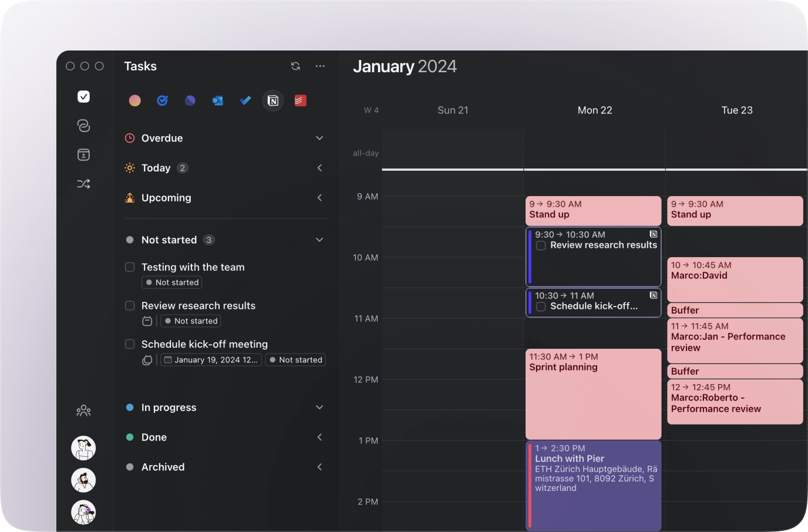Click the shuffle icon in the sidebar
Image resolution: width=808 pixels, height=532 pixels.
click(x=83, y=184)
